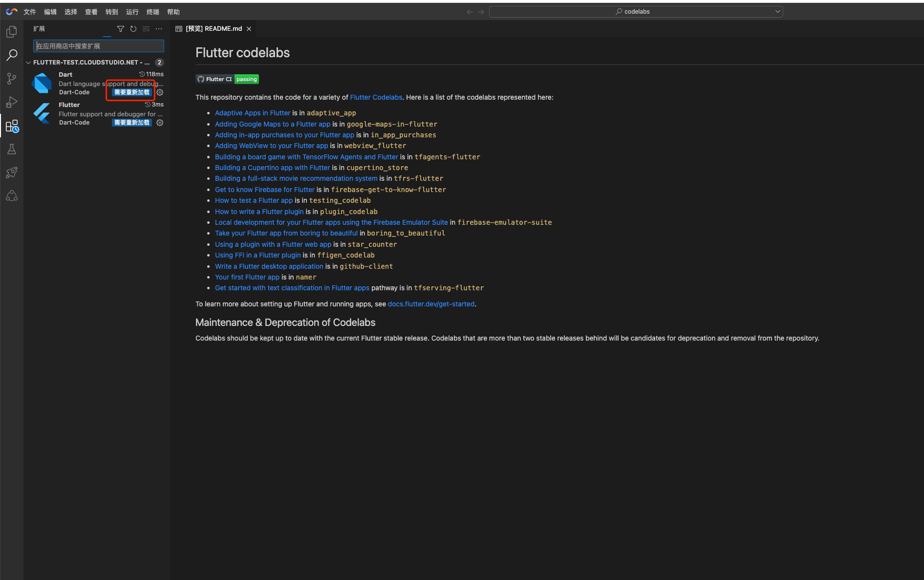
Task: Open the 文件 menu
Action: point(30,12)
